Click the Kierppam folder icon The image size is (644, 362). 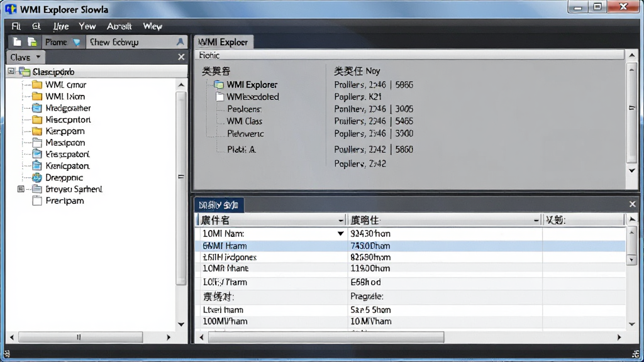coord(37,131)
